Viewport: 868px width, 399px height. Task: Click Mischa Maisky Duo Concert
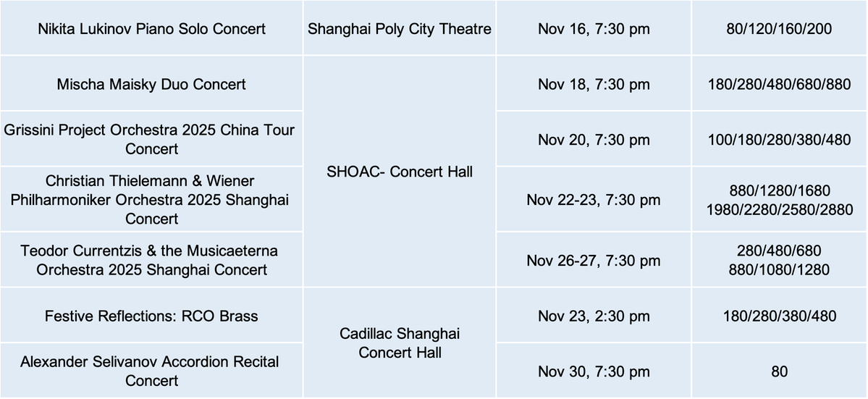coord(151,85)
